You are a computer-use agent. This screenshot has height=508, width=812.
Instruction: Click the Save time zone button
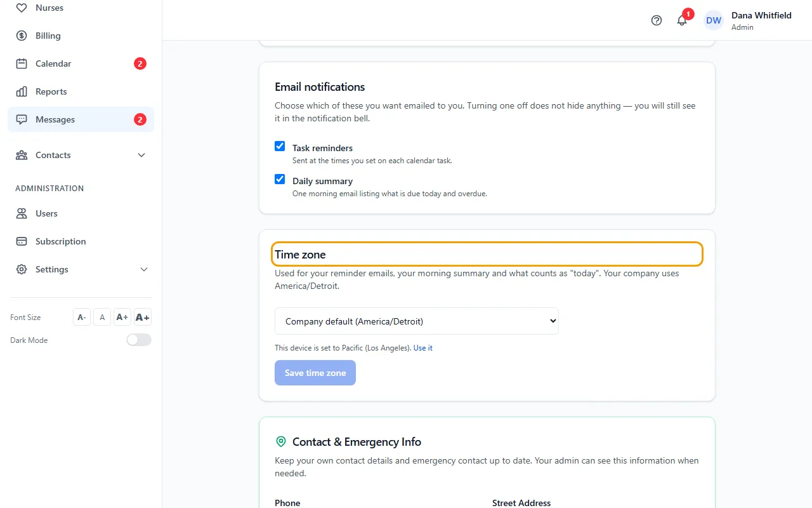pyautogui.click(x=315, y=373)
